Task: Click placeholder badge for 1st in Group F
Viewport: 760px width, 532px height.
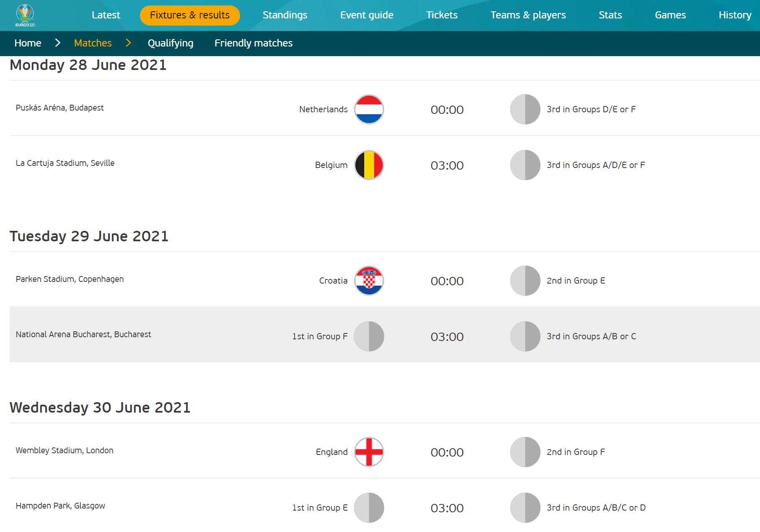Action: (369, 336)
